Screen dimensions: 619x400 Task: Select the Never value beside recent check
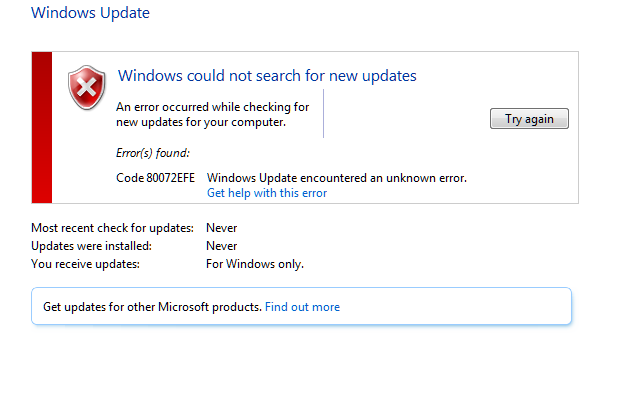click(x=221, y=228)
